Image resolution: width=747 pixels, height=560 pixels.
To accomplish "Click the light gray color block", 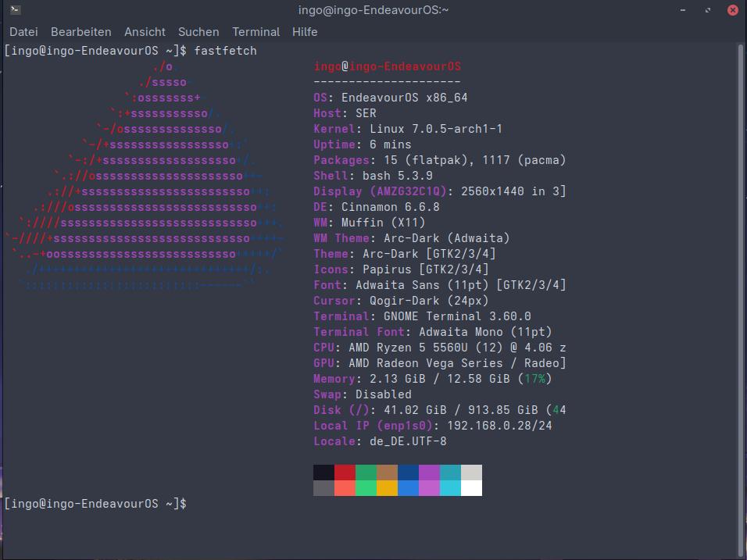I will (472, 473).
